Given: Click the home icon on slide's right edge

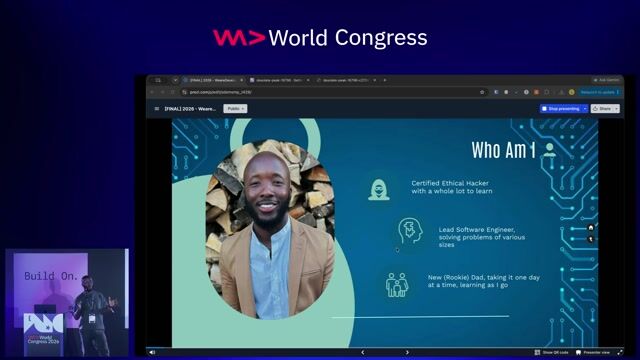Looking at the screenshot, I should pos(591,228).
